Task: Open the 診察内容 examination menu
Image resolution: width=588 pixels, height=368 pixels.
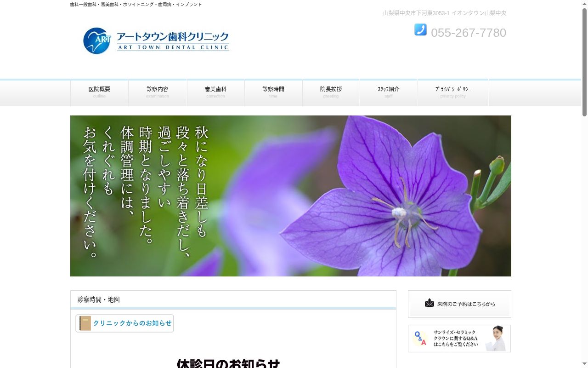Action: click(x=158, y=92)
